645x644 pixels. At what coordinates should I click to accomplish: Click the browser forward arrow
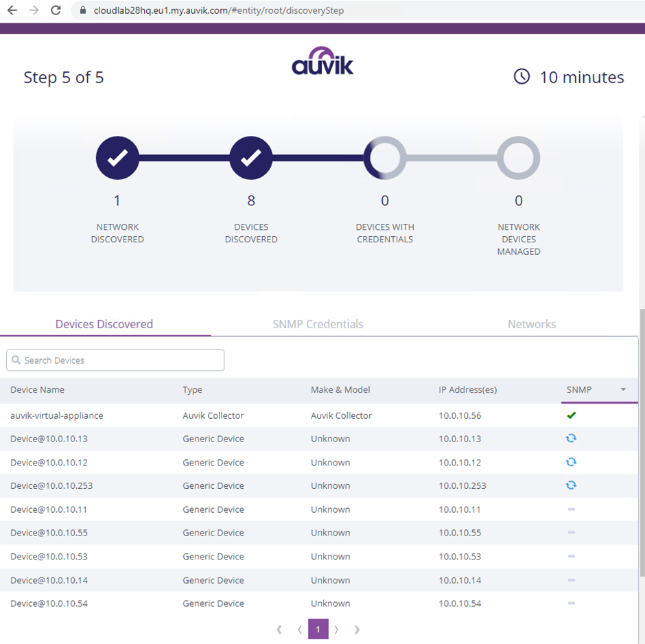[x=34, y=10]
